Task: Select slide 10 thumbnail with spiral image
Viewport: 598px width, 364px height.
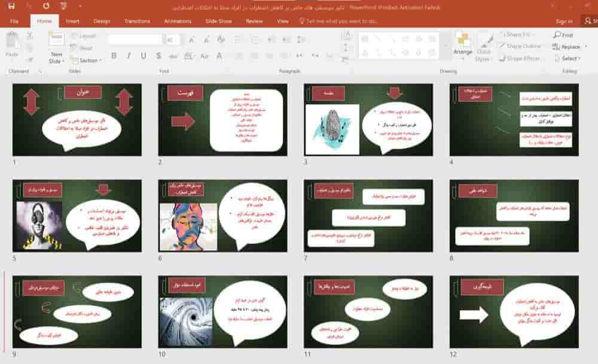Action: click(222, 312)
